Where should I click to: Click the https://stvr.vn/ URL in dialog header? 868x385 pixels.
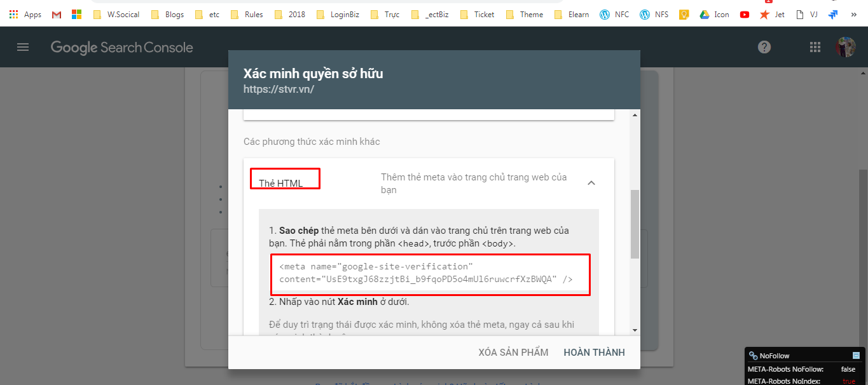tap(279, 90)
